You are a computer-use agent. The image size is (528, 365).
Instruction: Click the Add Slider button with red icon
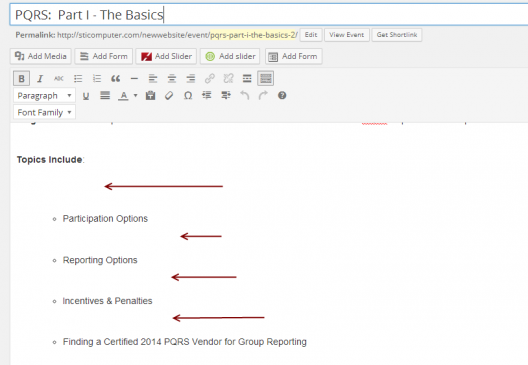[x=166, y=56]
